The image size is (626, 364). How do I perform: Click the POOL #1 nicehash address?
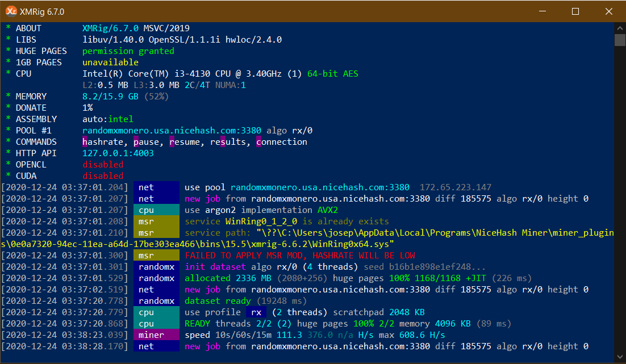click(x=172, y=131)
